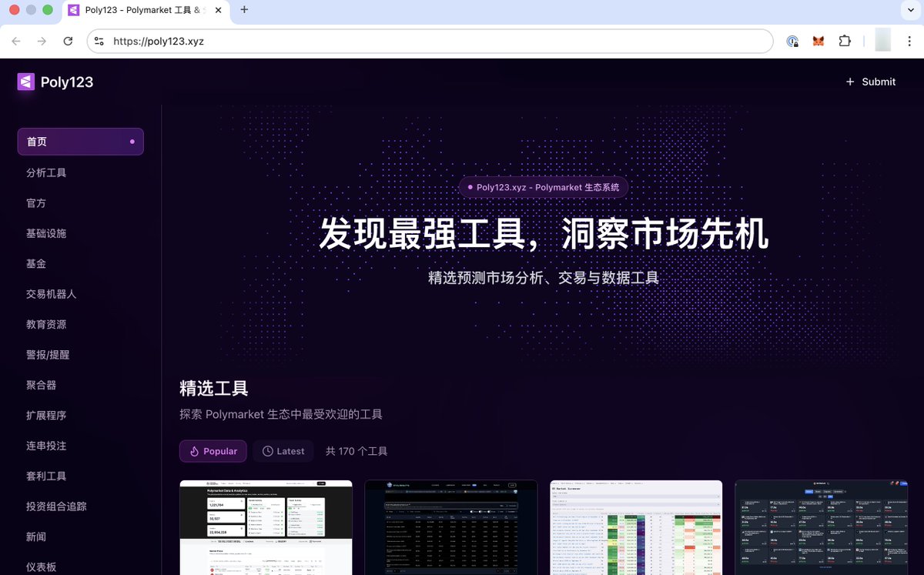Reload the page with the refresh icon
924x575 pixels.
pos(68,42)
